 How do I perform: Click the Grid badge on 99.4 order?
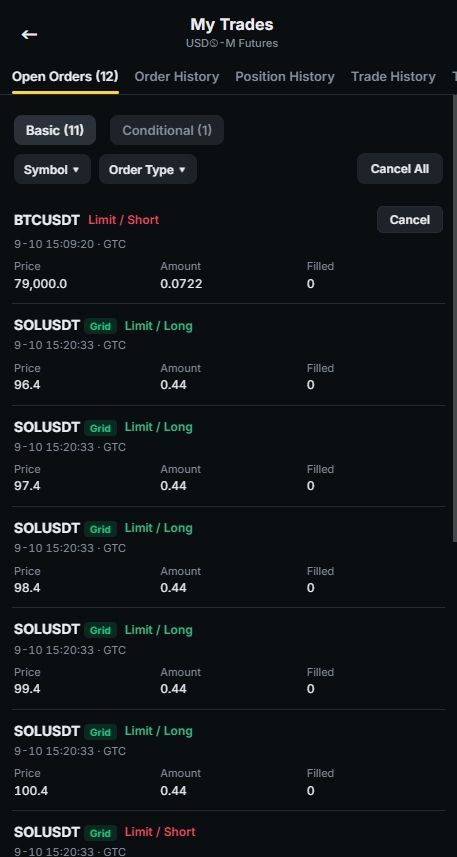100,630
